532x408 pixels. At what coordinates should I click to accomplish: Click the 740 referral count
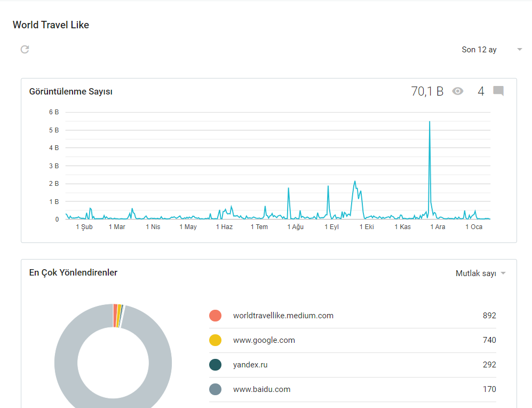pyautogui.click(x=489, y=340)
